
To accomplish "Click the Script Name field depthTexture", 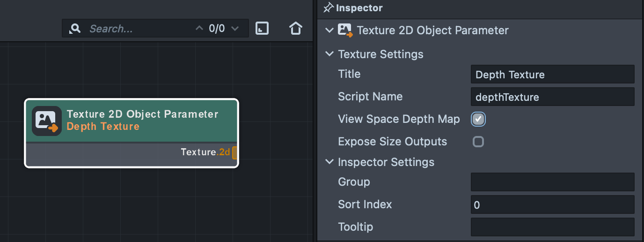I will (x=552, y=97).
